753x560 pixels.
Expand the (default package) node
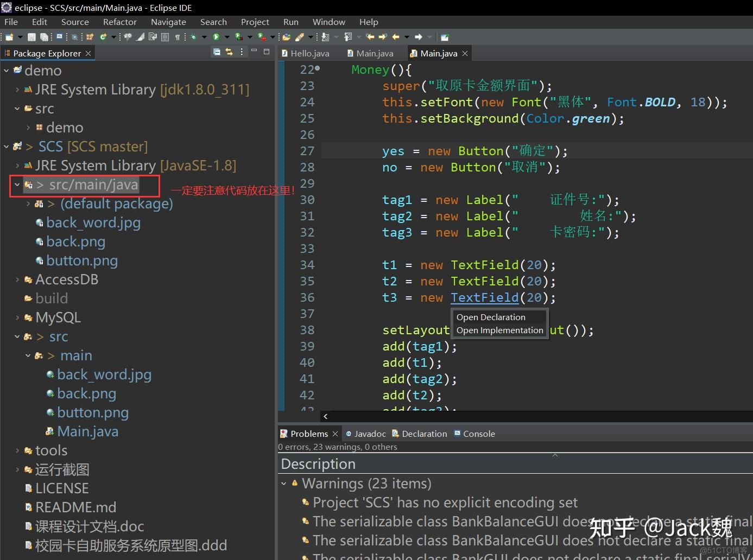tap(28, 203)
